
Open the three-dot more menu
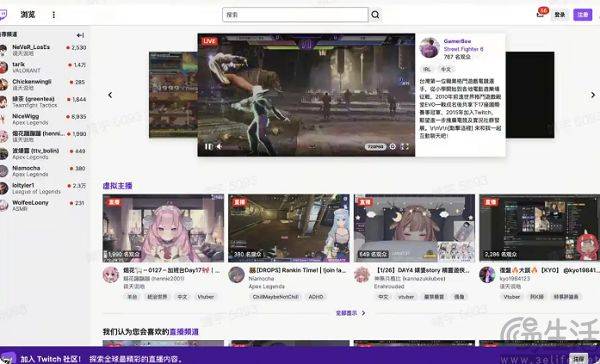tap(54, 15)
